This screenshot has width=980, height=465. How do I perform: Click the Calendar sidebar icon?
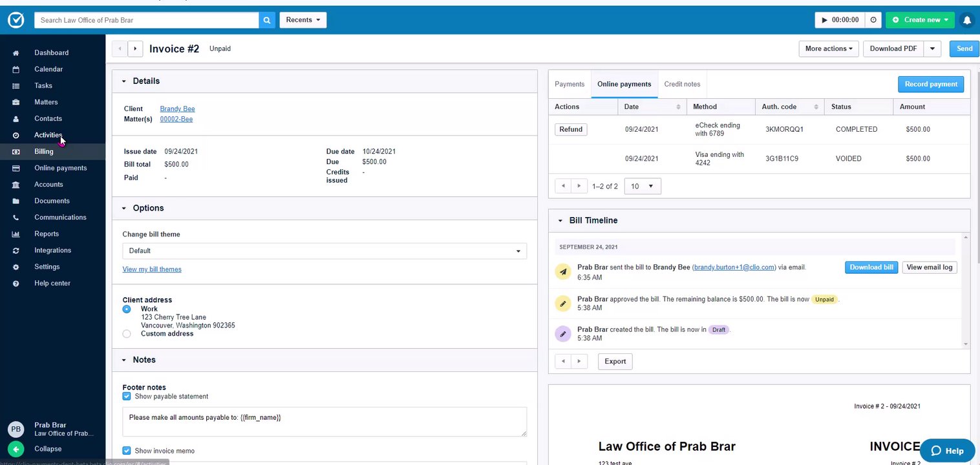pyautogui.click(x=16, y=69)
